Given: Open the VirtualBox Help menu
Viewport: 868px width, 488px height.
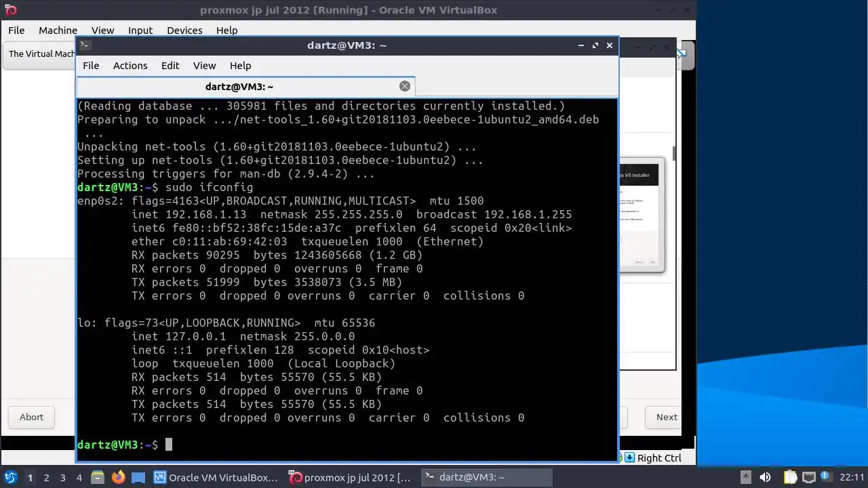Looking at the screenshot, I should pyautogui.click(x=226, y=30).
